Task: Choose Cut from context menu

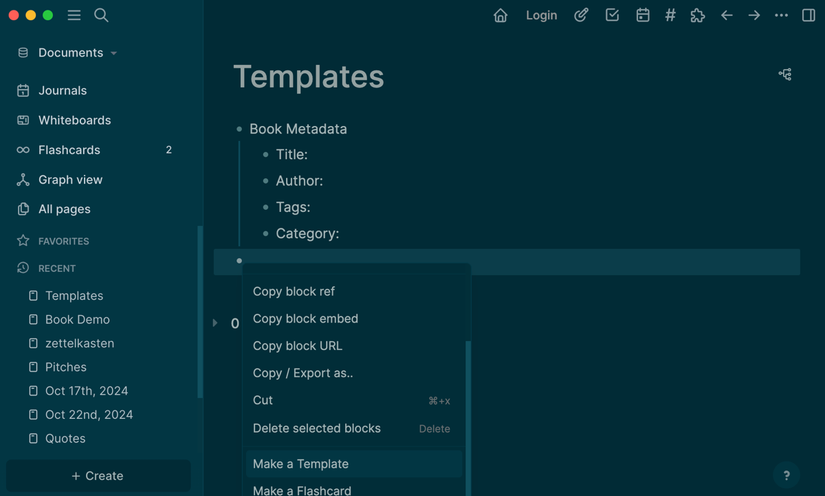Action: click(x=354, y=400)
